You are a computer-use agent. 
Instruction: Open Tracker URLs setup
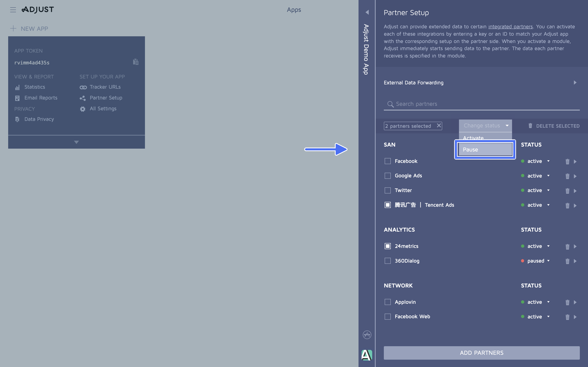(105, 87)
